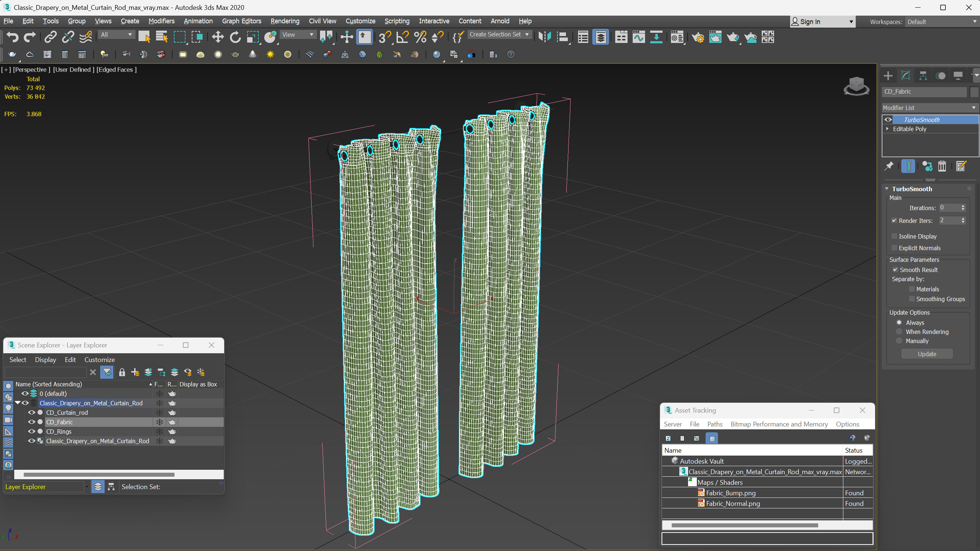Open the Rendering menu
The width and height of the screenshot is (980, 551).
click(285, 21)
